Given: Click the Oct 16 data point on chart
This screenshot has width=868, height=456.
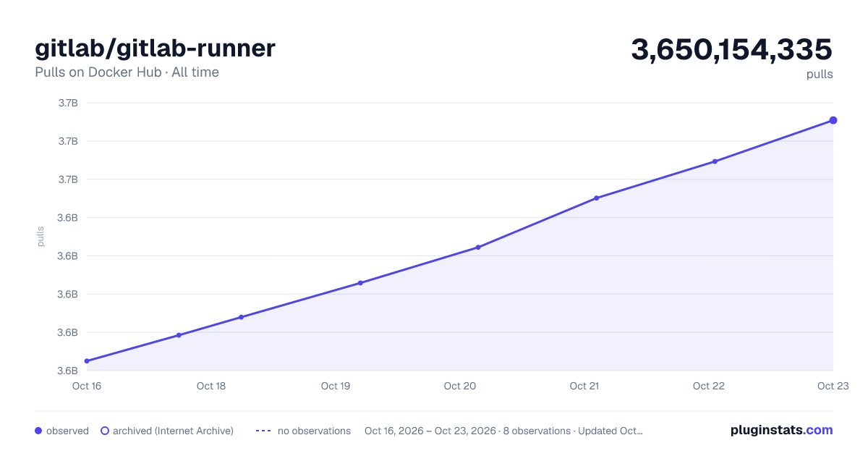Looking at the screenshot, I should point(87,360).
